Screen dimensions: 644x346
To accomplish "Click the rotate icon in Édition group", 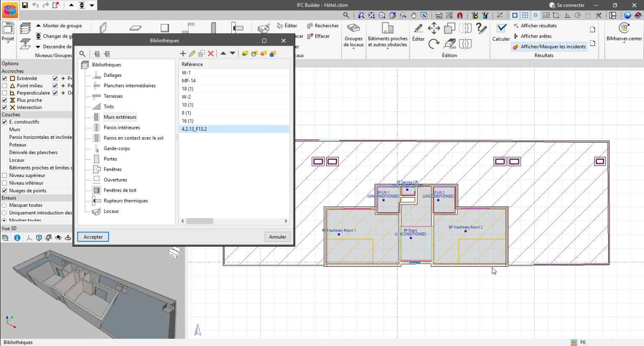I will click(x=434, y=44).
